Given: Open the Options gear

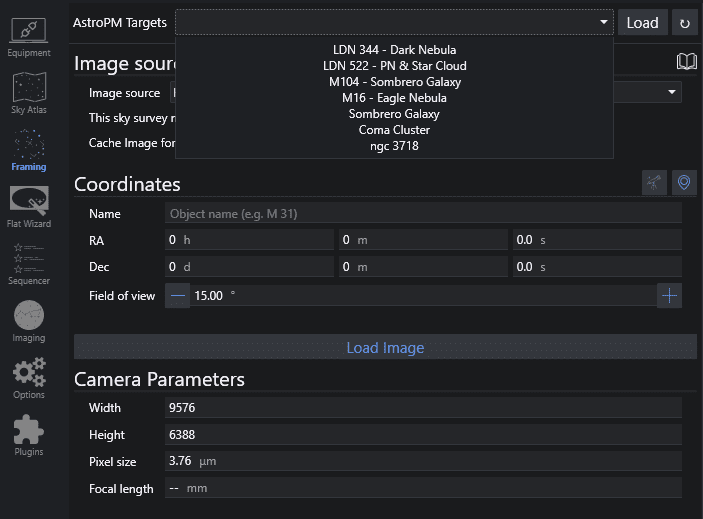Looking at the screenshot, I should 28,378.
